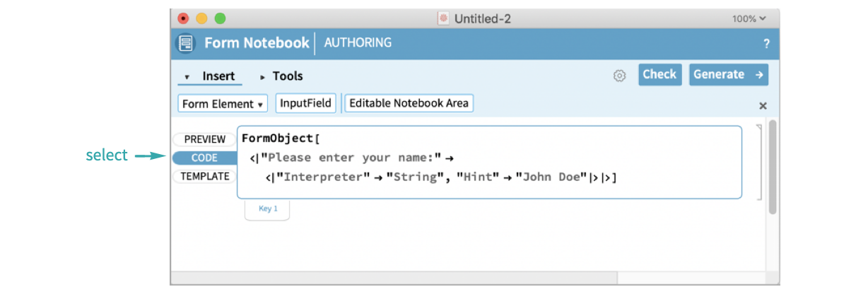Viewport: 868px width, 294px height.
Task: Select the PREVIEW view toggle
Action: point(205,139)
